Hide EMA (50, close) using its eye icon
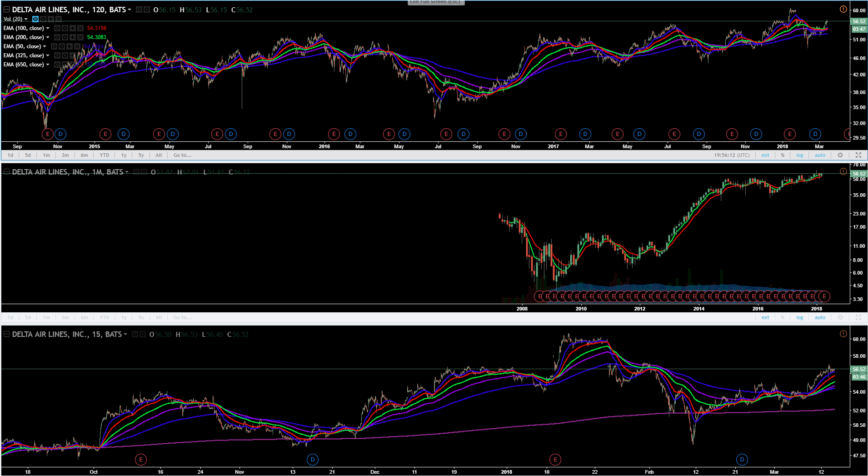 click(54, 46)
